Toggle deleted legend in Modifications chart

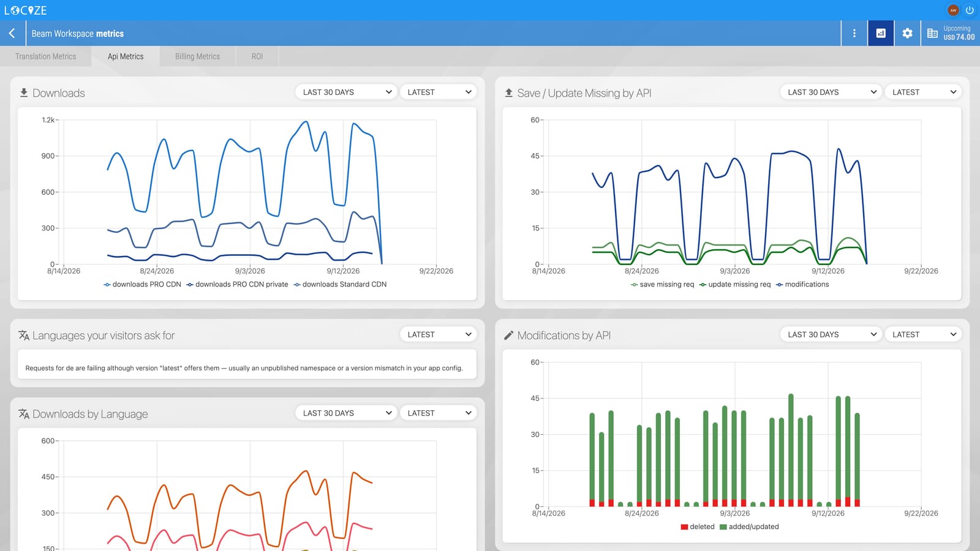[x=698, y=527]
